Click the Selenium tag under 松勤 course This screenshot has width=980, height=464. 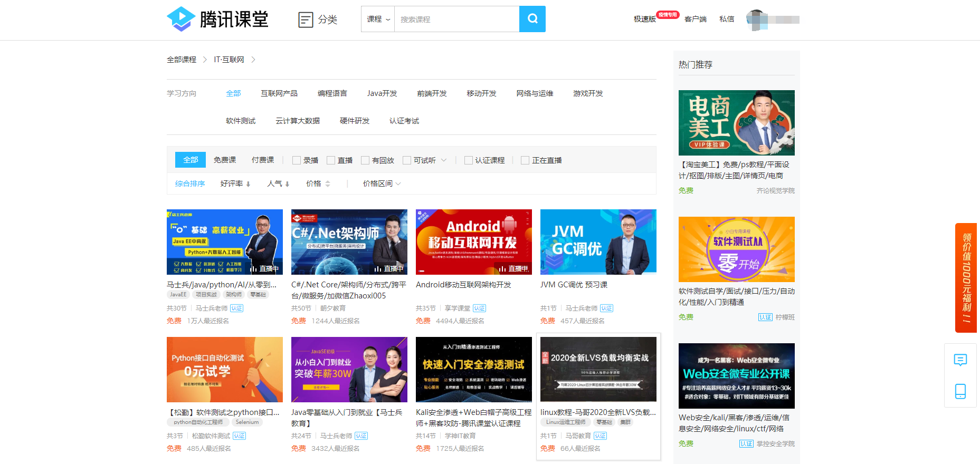[x=247, y=422]
